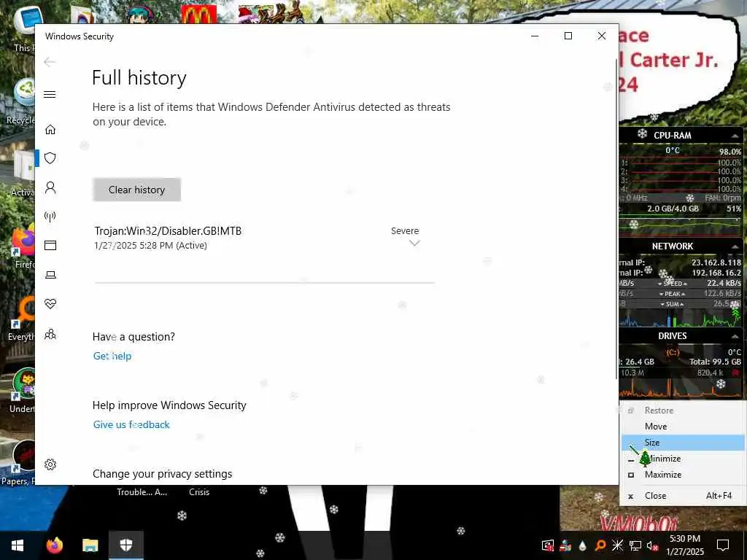747x560 pixels.
Task: Select Virus & threat protection shield icon
Action: [50, 158]
